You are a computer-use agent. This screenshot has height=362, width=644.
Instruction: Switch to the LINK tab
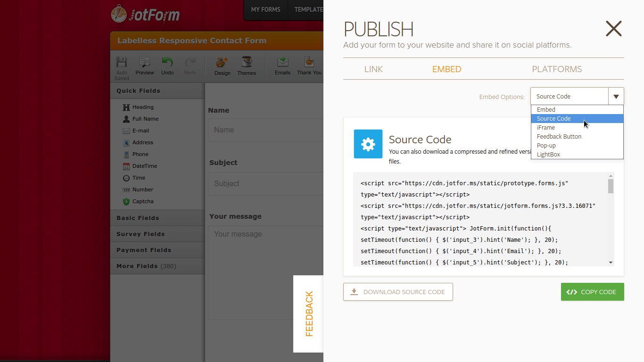coord(373,69)
